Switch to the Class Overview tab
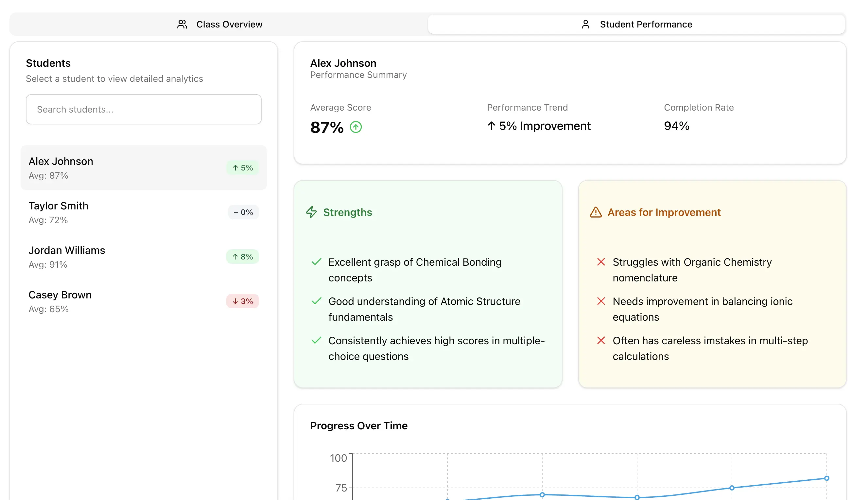The height and width of the screenshot is (500, 868). pos(219,25)
